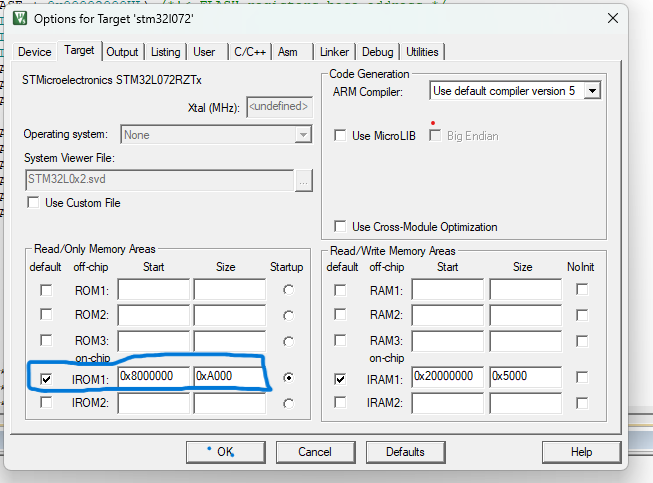653x483 pixels.
Task: Check the IROM2 default checkbox
Action: coord(46,402)
